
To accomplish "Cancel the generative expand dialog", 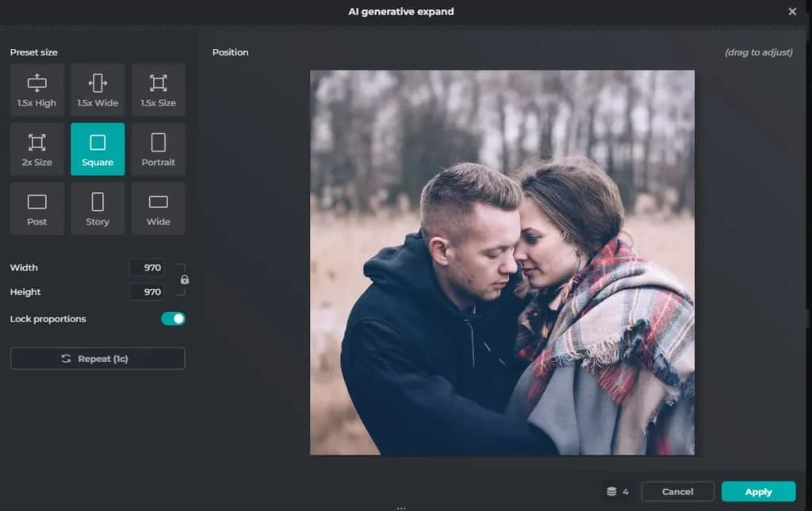I will pyautogui.click(x=677, y=491).
